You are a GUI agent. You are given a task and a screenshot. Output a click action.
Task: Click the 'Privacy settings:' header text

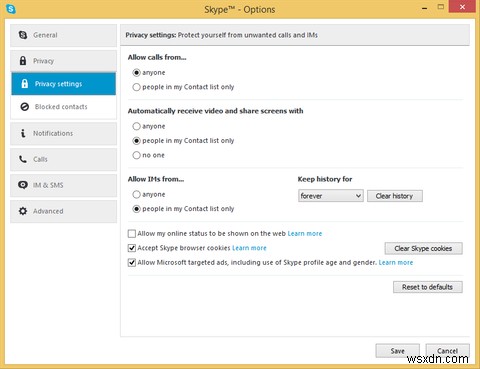click(151, 35)
